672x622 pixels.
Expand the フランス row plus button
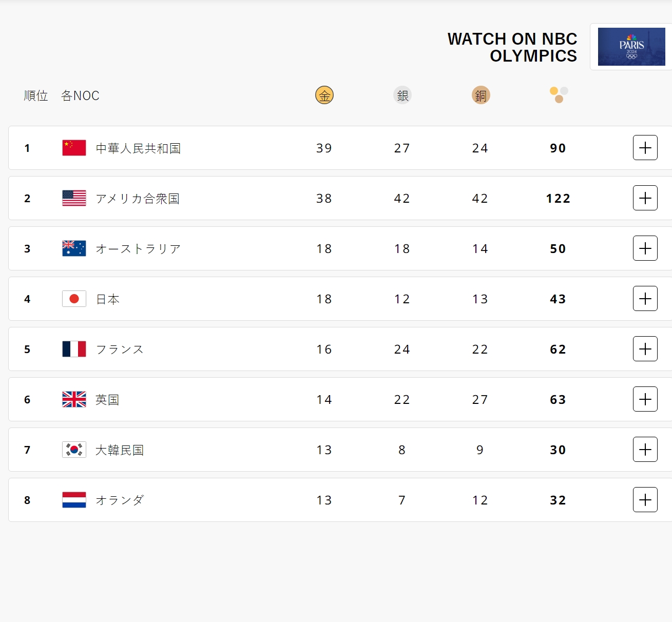pyautogui.click(x=645, y=349)
